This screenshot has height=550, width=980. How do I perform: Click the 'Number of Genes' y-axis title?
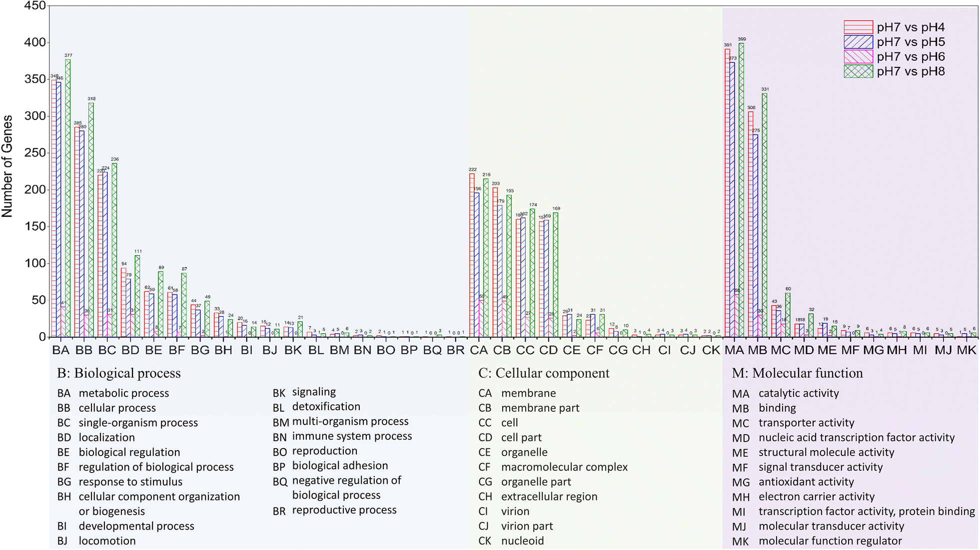pyautogui.click(x=7, y=166)
